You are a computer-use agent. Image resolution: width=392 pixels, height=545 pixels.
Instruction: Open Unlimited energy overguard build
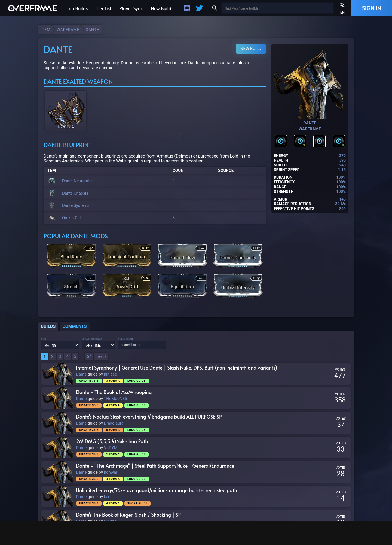[157, 490]
